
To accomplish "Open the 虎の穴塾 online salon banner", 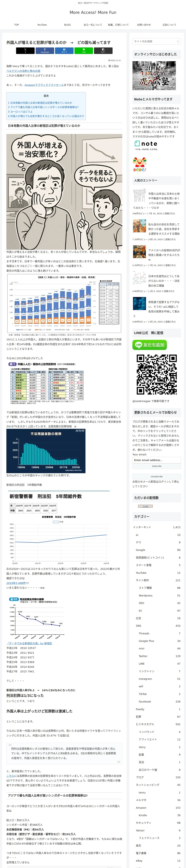I will click(x=154, y=76).
